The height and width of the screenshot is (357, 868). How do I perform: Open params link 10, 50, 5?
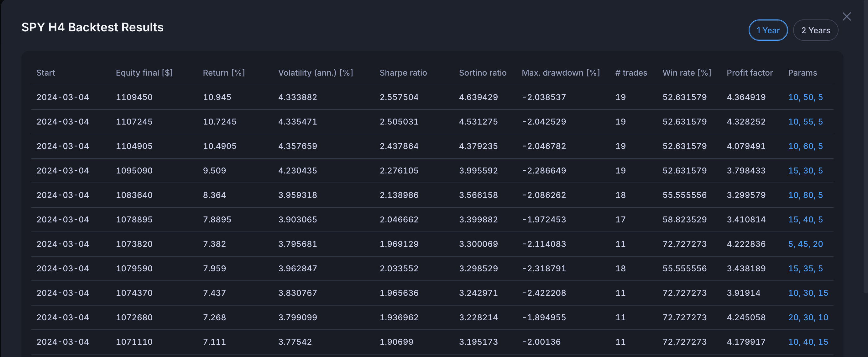(805, 97)
